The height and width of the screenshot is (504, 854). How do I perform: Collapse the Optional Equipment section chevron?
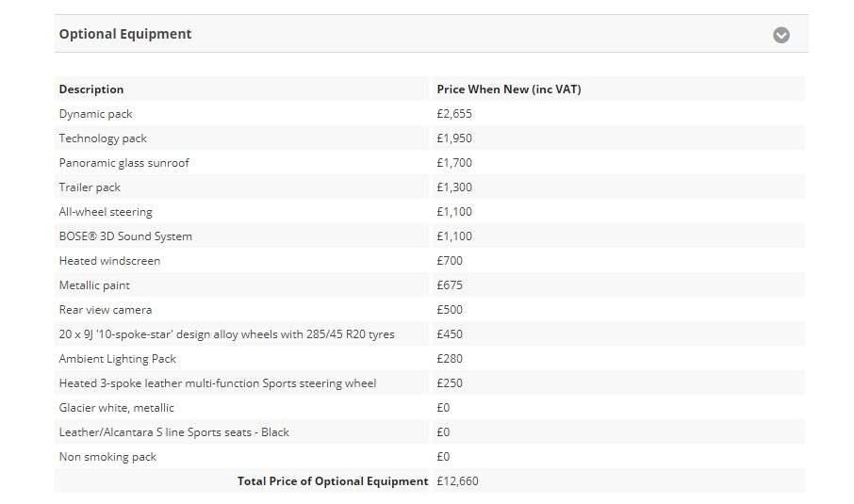(781, 35)
